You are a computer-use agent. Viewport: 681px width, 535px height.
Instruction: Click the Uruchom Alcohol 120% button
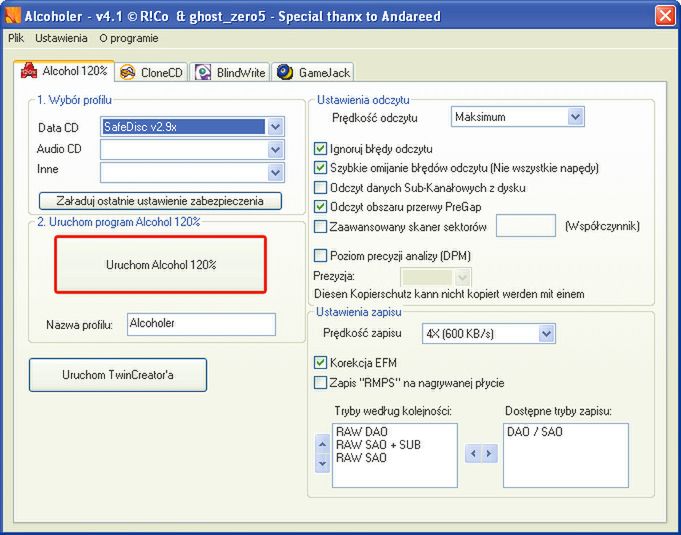(x=161, y=264)
